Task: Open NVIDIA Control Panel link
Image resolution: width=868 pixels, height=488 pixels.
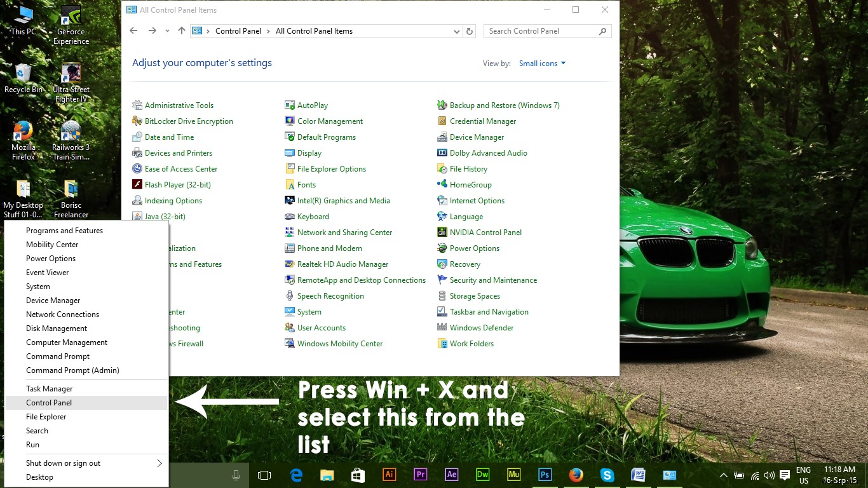Action: point(480,233)
